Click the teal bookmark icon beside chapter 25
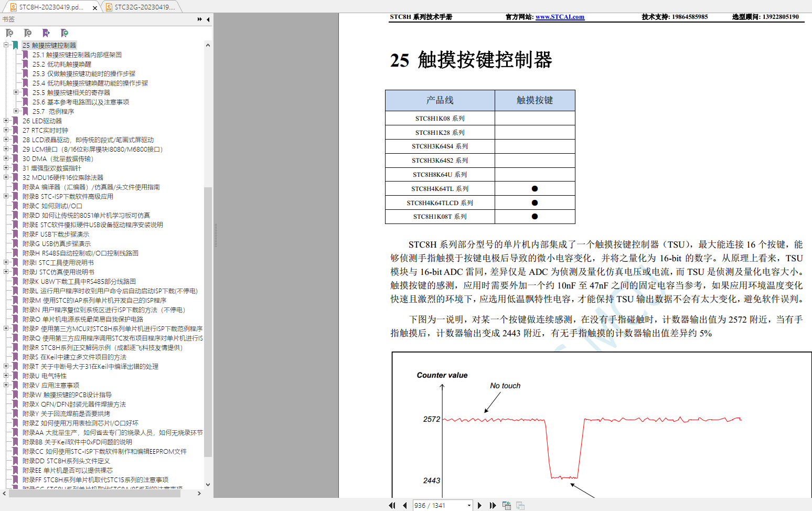The width and height of the screenshot is (812, 511). pos(15,45)
